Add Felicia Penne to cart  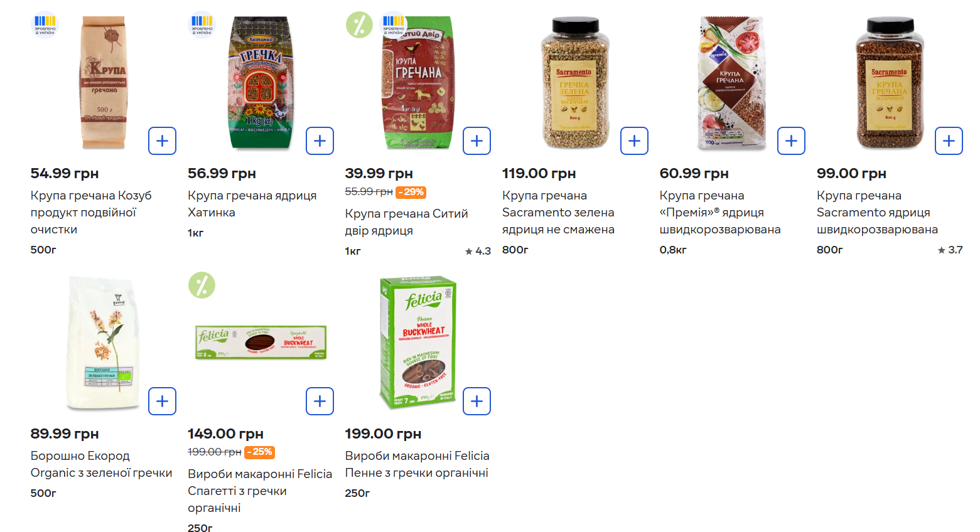[477, 401]
